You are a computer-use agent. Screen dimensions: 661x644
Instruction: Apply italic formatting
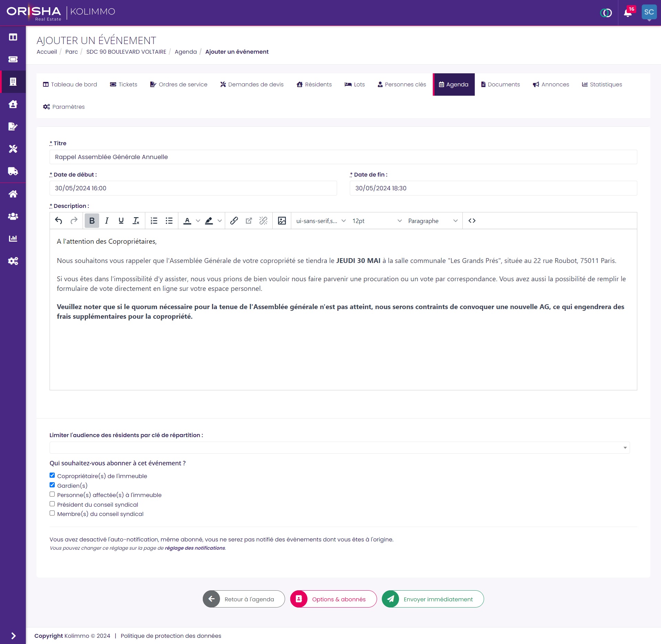tap(107, 221)
